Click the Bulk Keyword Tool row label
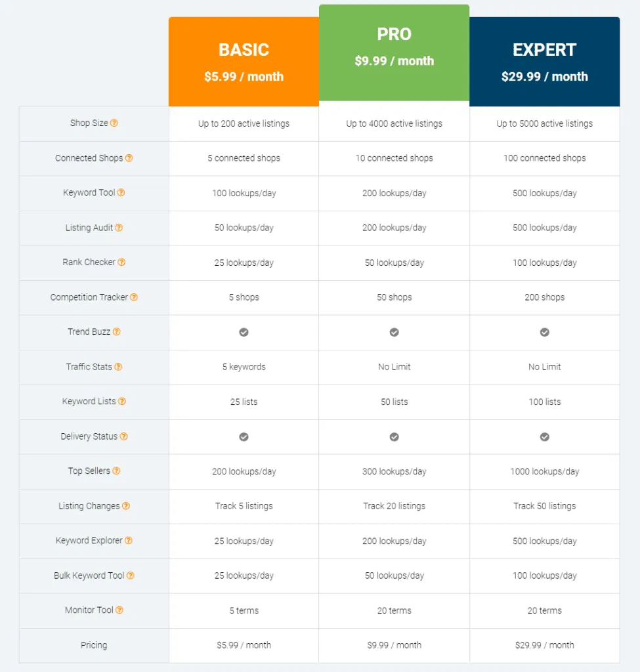 coord(88,576)
